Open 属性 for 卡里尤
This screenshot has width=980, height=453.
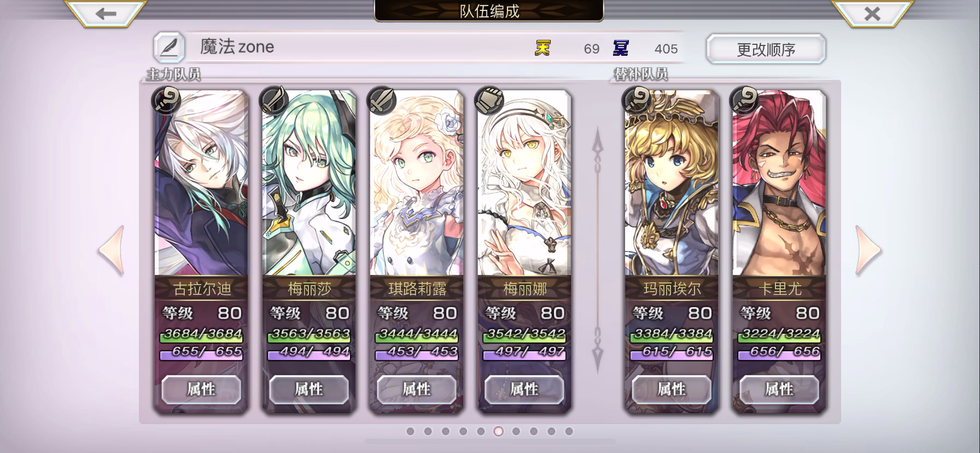pos(779,390)
